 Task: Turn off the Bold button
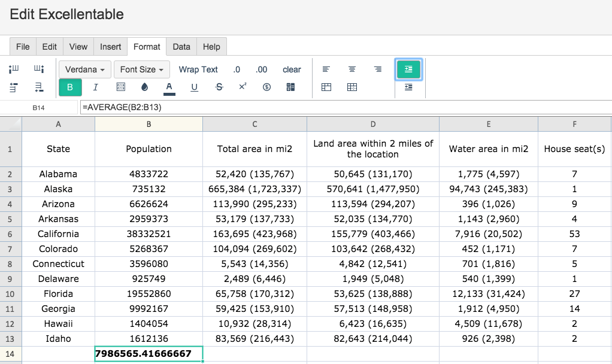coord(70,87)
